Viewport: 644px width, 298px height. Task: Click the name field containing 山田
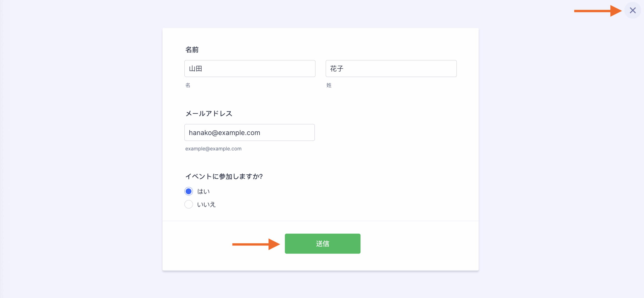point(250,69)
